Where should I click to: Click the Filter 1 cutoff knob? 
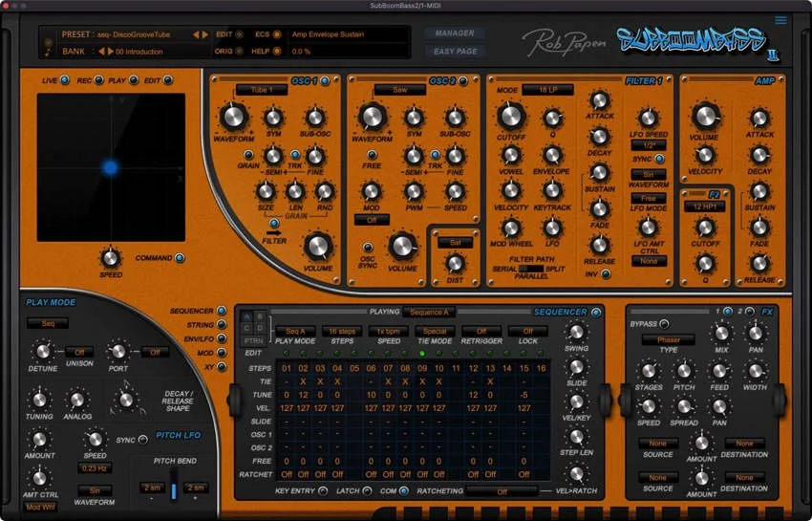coord(511,116)
